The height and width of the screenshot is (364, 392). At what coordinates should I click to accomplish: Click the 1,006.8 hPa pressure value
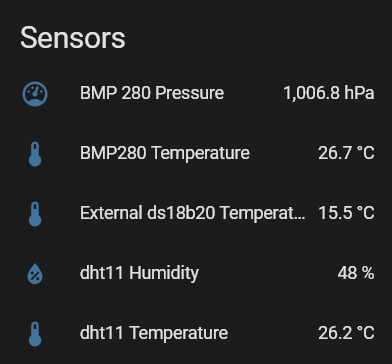point(329,93)
